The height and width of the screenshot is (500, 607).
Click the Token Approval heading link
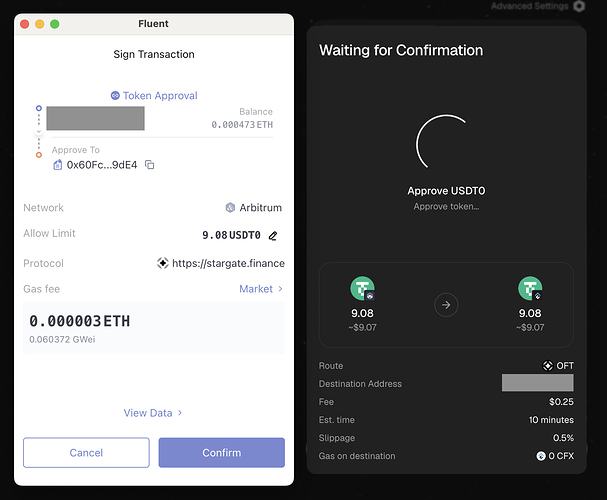[x=160, y=96]
